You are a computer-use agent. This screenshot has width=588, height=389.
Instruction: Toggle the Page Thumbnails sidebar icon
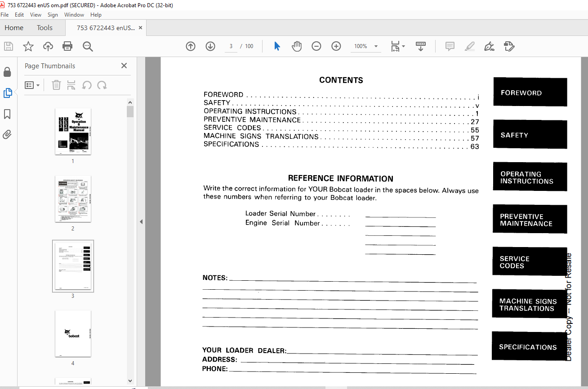point(7,93)
